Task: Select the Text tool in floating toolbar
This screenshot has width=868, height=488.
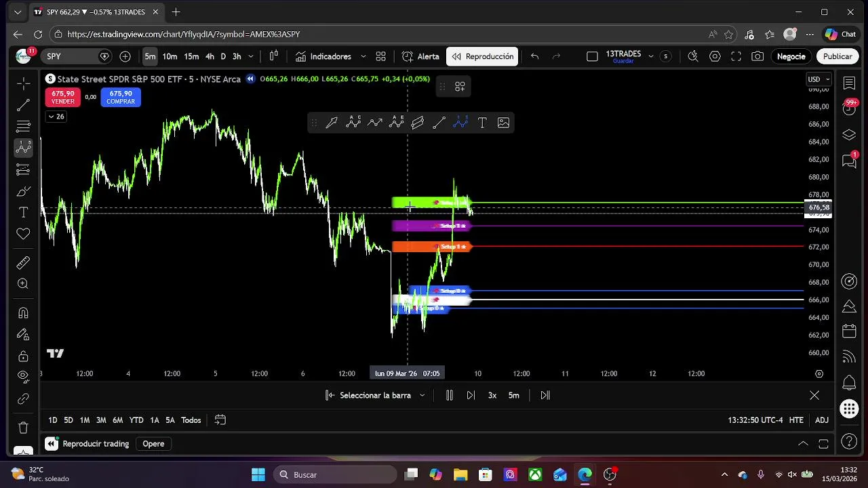Action: 482,123
